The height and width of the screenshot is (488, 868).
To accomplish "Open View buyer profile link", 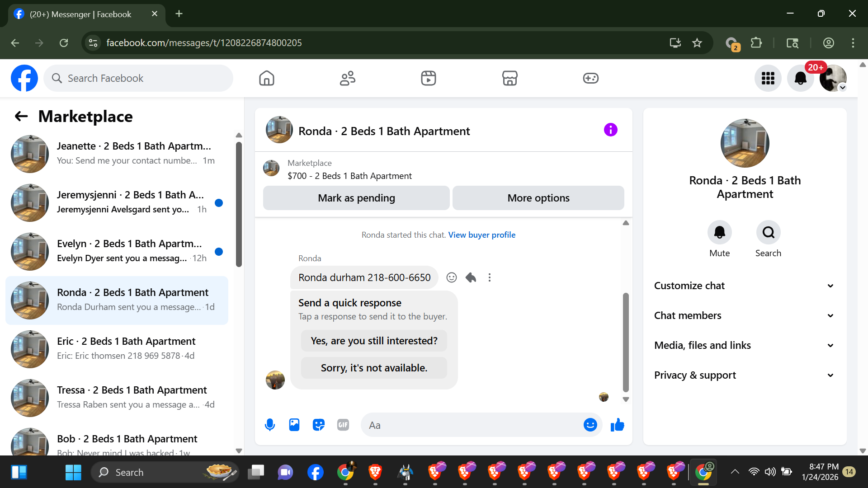I will [481, 235].
